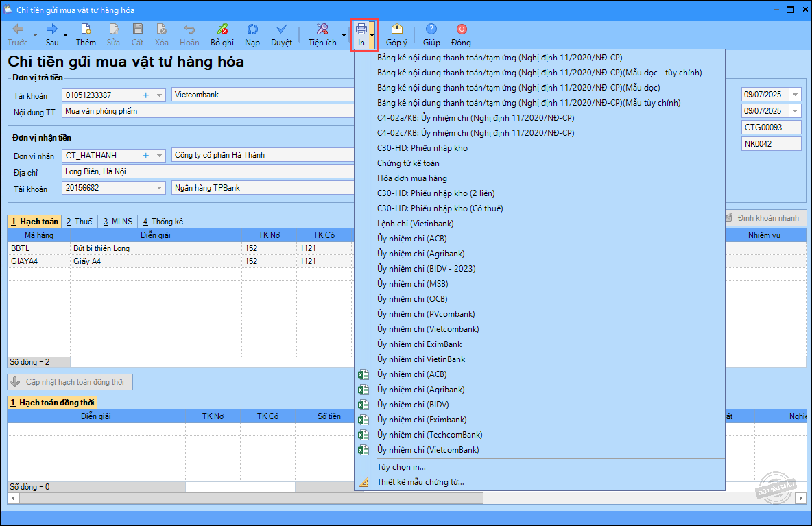Viewport: 812px width, 526px height.
Task: Click the Địa chỉ address field
Action: click(208, 171)
